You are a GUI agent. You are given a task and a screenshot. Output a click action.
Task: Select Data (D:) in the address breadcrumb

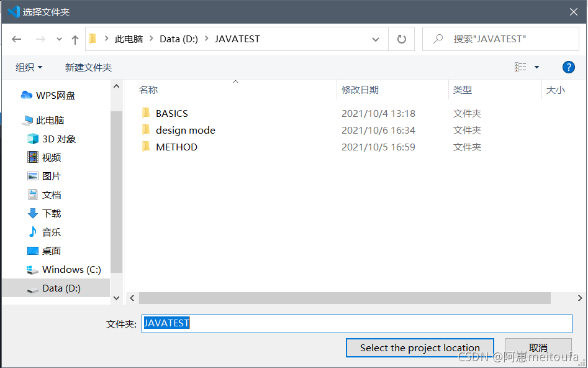[179, 39]
